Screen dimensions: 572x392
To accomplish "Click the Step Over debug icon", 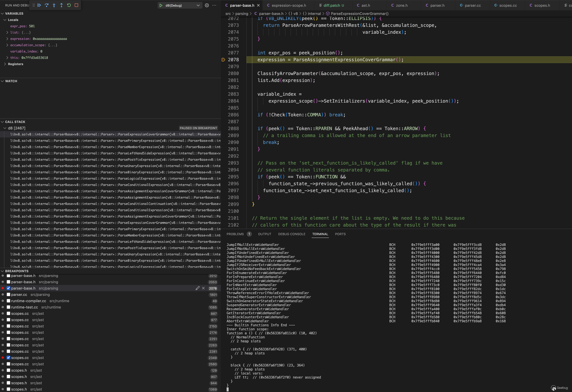I will pyautogui.click(x=46, y=5).
